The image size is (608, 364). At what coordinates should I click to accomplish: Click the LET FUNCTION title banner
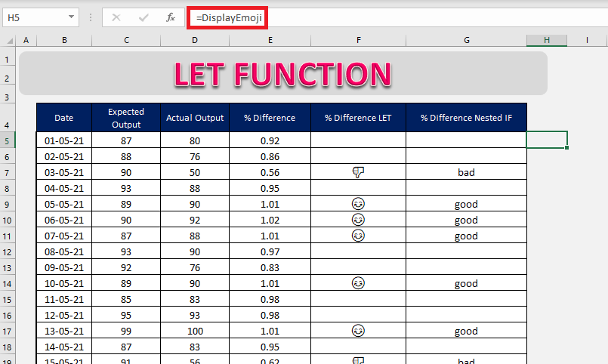(x=283, y=74)
